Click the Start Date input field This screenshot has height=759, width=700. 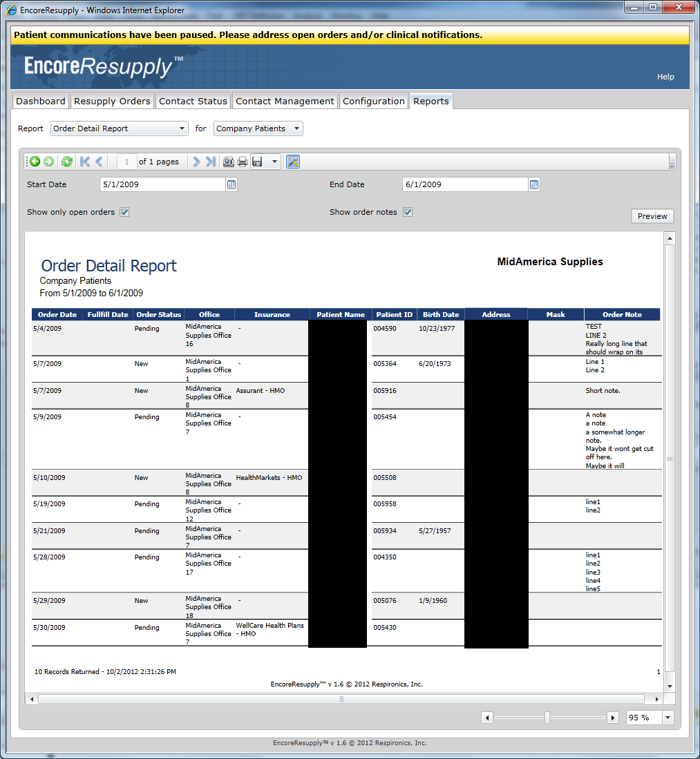pyautogui.click(x=163, y=184)
